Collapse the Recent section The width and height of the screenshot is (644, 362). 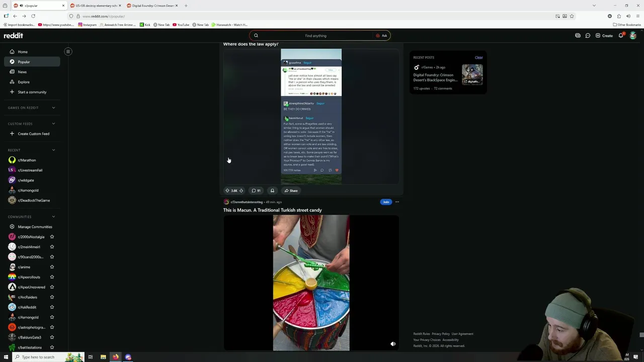click(x=31, y=150)
